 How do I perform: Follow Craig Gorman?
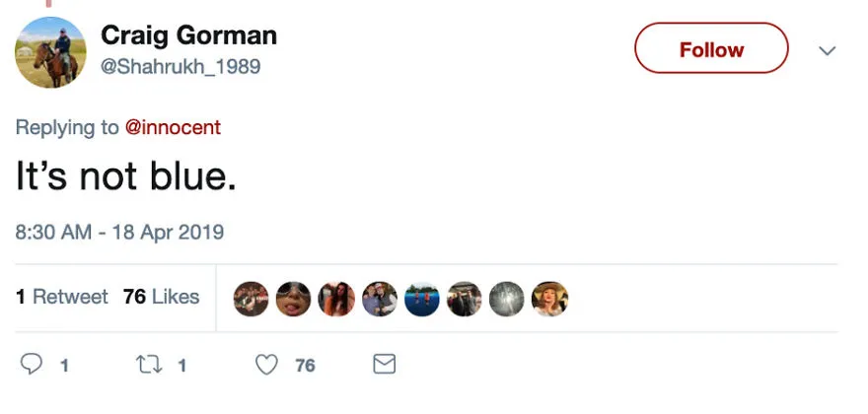[711, 48]
